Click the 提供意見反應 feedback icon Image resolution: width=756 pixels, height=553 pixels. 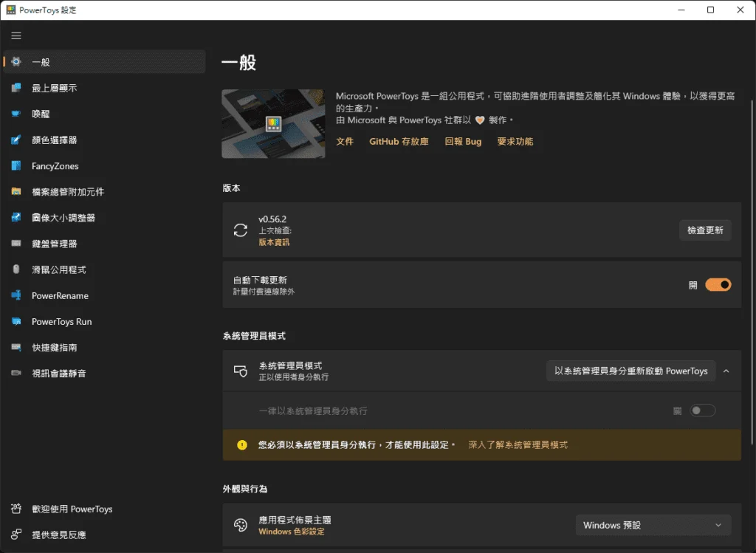(16, 535)
